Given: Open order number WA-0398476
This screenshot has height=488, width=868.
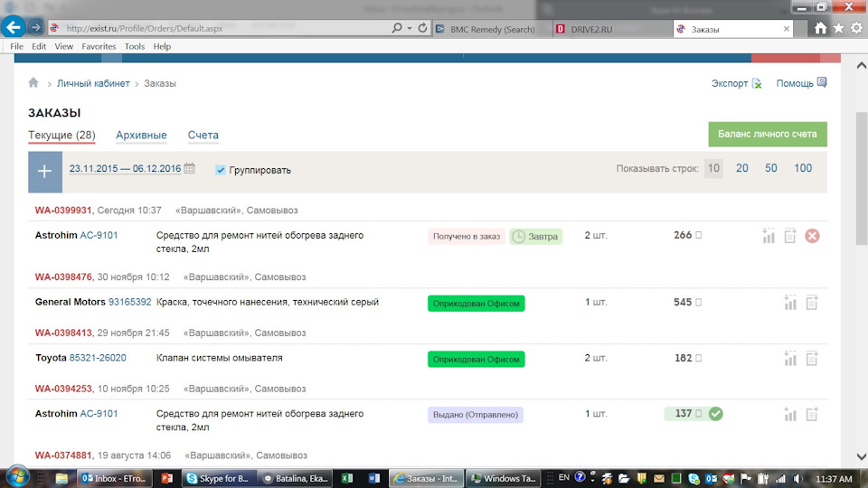Looking at the screenshot, I should (63, 277).
